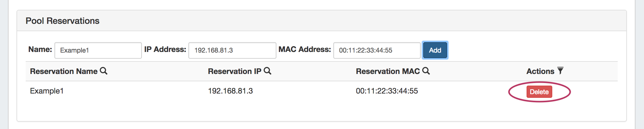Click the 00:11:22:33:44:55 cell in the table row

coord(387,91)
